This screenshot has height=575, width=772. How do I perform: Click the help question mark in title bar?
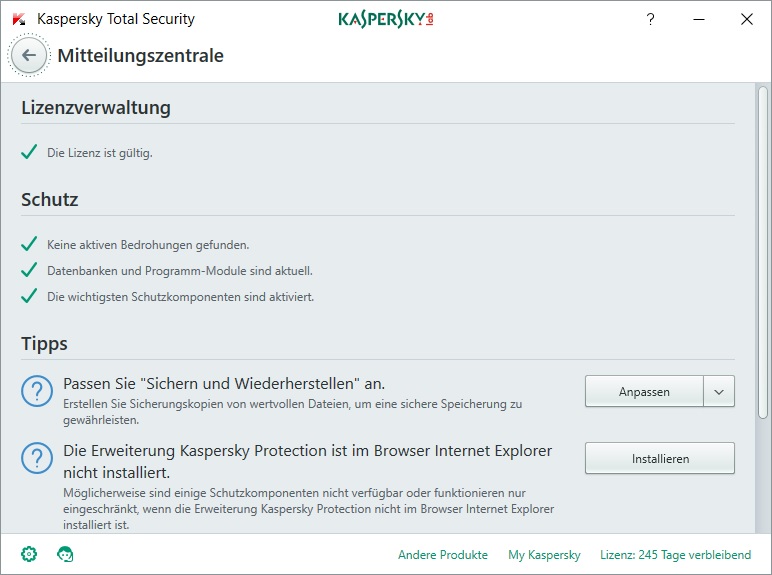[x=650, y=19]
